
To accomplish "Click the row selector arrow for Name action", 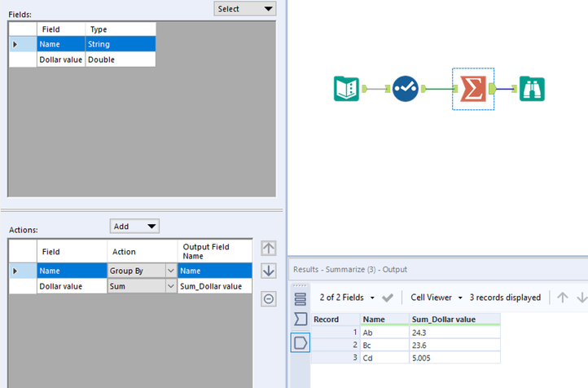I will click(23, 271).
